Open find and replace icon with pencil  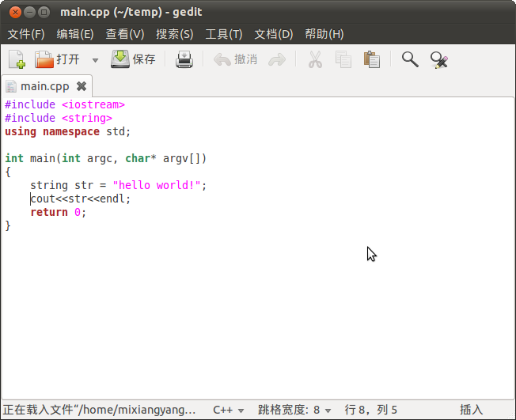point(439,60)
